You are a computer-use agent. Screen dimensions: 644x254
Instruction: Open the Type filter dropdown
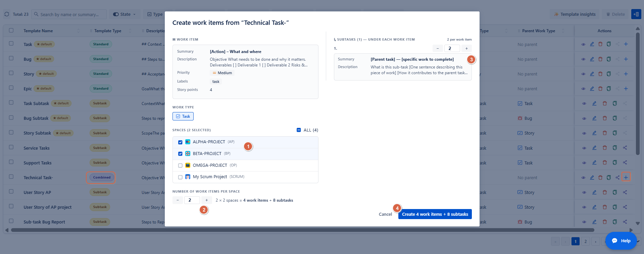tap(155, 14)
